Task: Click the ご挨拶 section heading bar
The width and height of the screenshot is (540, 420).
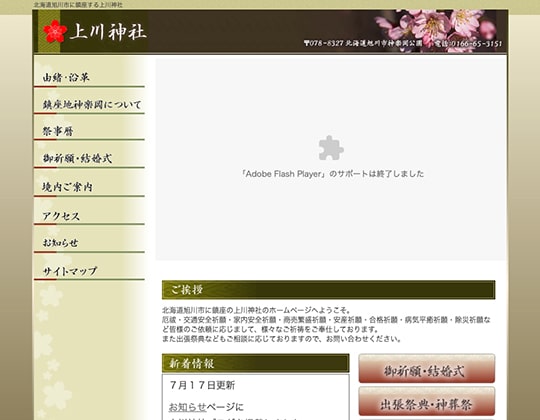Action: pyautogui.click(x=329, y=290)
